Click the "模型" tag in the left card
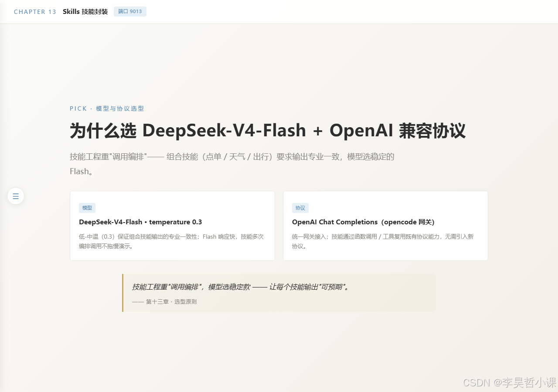The width and height of the screenshot is (558, 392). point(87,208)
